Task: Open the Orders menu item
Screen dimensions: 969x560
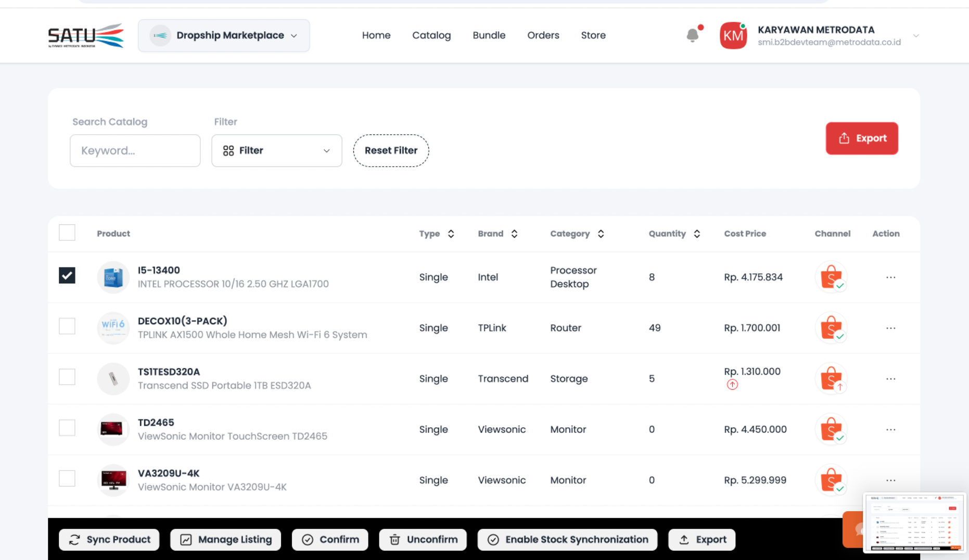Action: point(543,35)
